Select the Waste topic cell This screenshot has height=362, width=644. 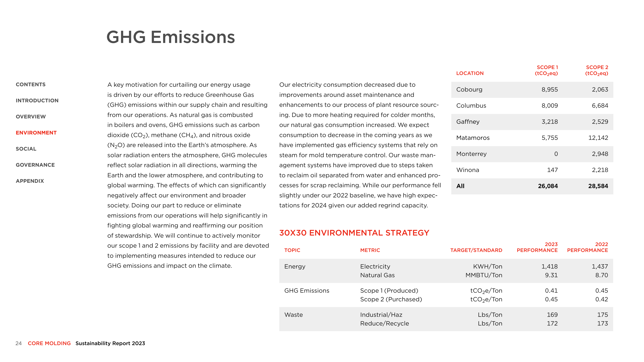pos(294,315)
